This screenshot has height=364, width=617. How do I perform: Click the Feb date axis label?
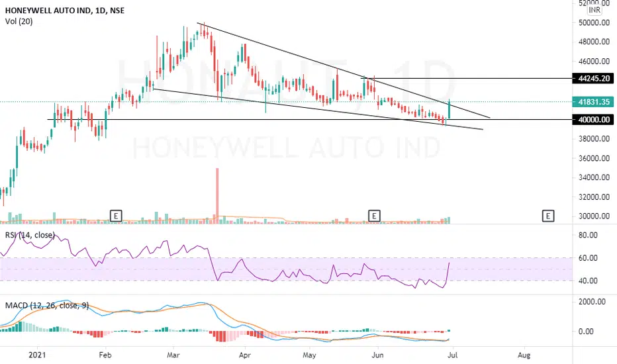point(105,355)
